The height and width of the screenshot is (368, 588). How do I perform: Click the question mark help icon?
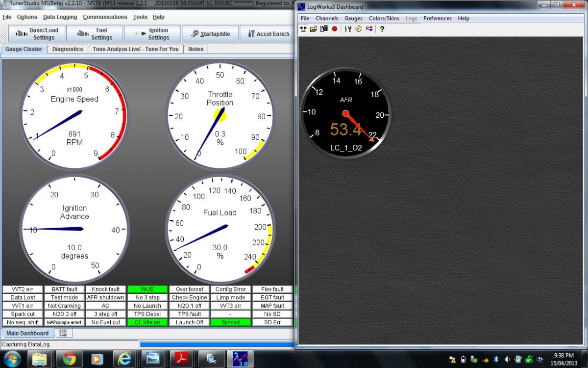tap(382, 29)
